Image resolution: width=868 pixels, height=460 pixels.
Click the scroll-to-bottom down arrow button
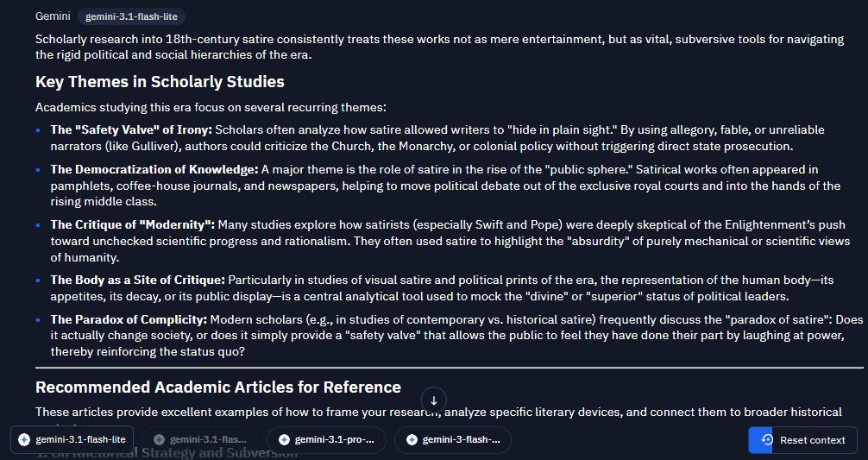click(434, 400)
